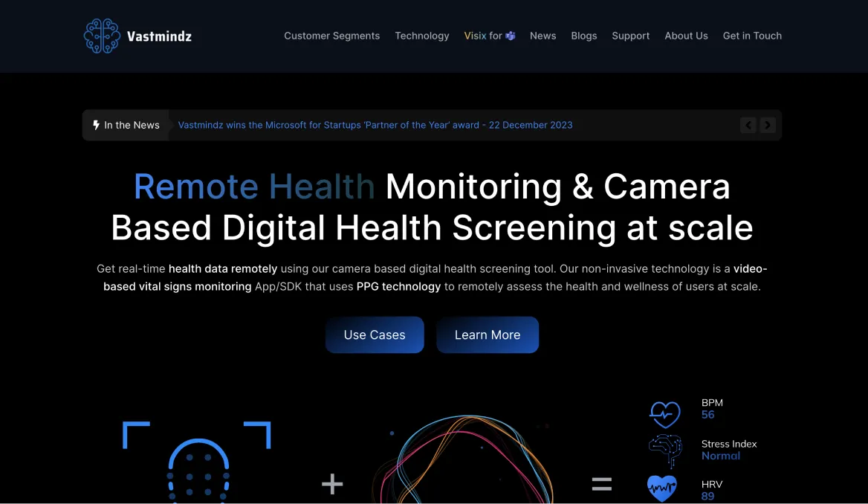
Task: Click the HRV heart waveform icon
Action: [x=662, y=488]
